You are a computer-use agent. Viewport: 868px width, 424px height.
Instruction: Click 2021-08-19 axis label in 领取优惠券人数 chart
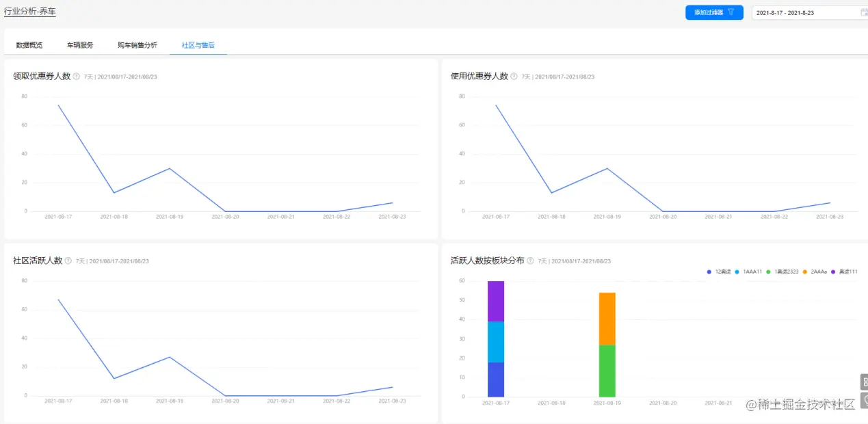point(170,217)
